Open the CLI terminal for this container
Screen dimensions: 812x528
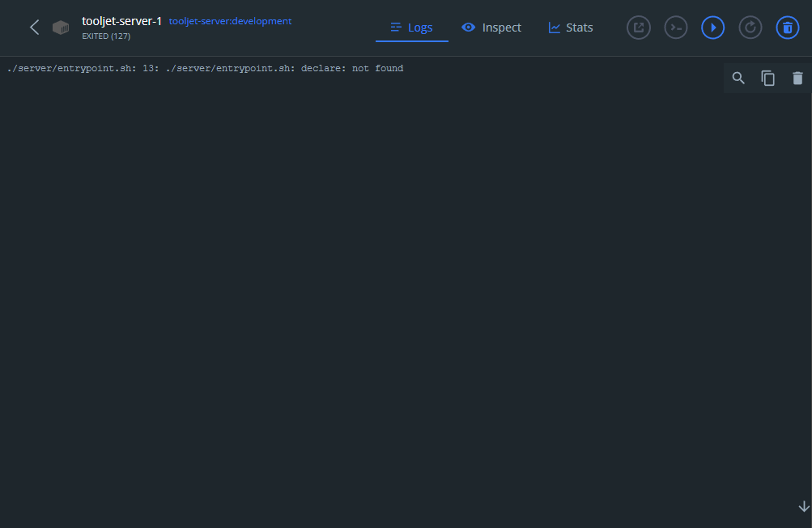[676, 28]
